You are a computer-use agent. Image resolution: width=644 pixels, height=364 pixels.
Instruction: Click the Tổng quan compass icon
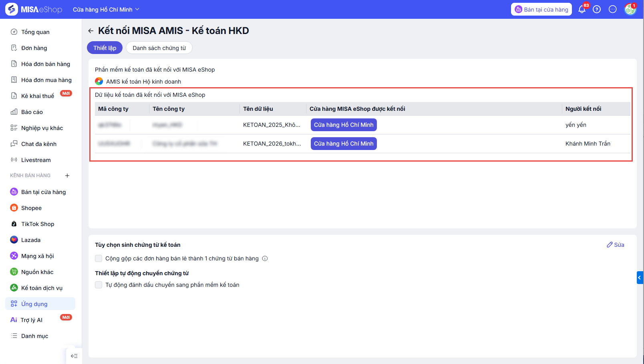coord(14,32)
